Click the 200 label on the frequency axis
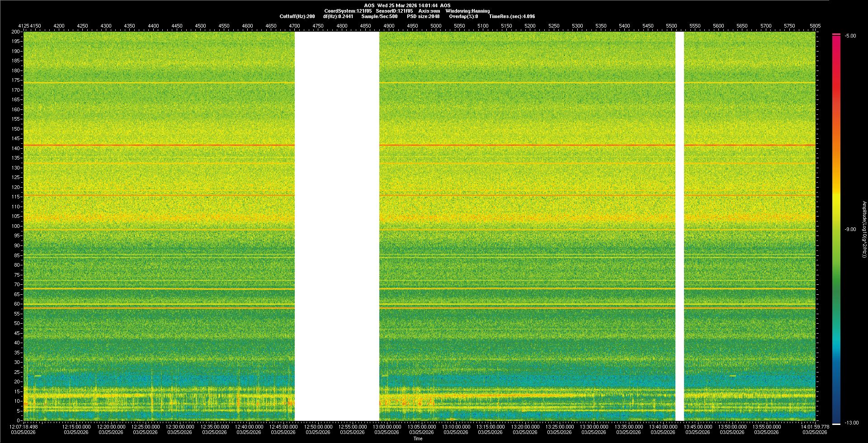This screenshot has height=443, width=868. pos(16,32)
